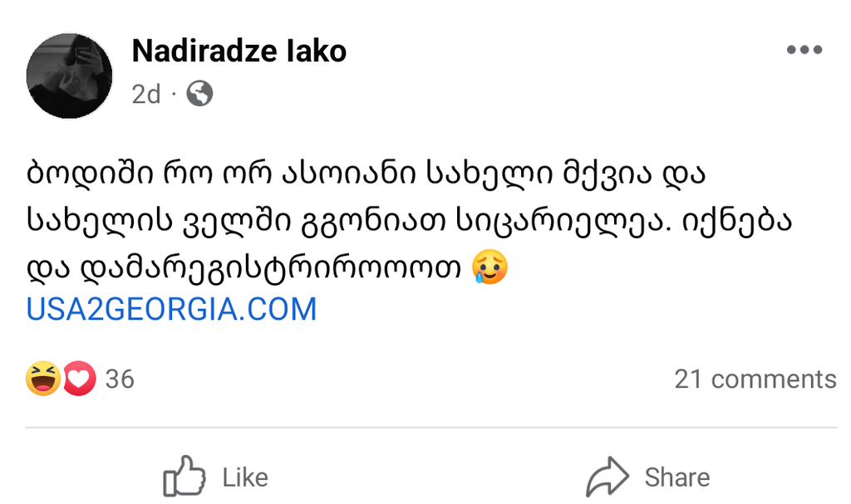Click the post line starting with სახელის
The height and width of the screenshot is (504, 851).
pyautogui.click(x=409, y=220)
